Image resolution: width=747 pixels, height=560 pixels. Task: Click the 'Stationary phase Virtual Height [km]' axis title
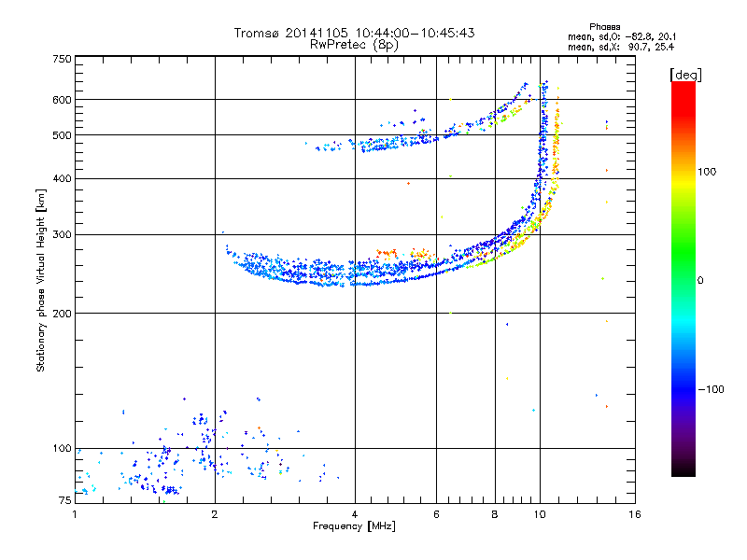pyautogui.click(x=41, y=280)
